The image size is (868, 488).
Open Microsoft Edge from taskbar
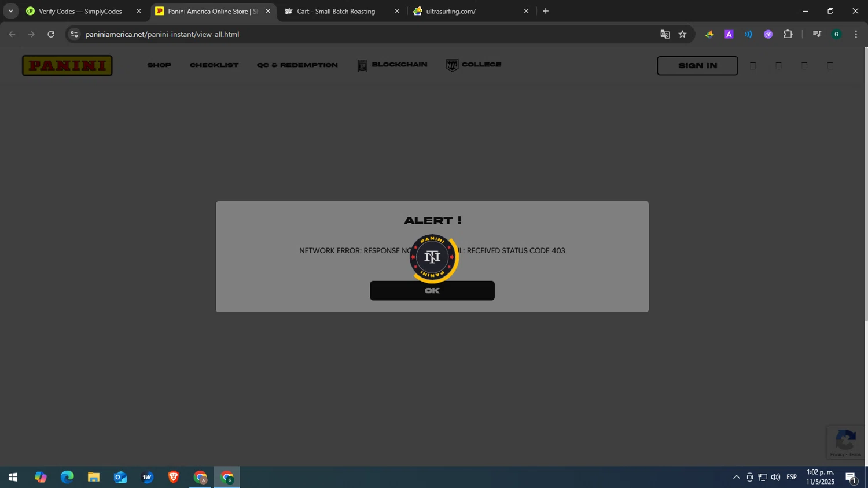tap(67, 477)
